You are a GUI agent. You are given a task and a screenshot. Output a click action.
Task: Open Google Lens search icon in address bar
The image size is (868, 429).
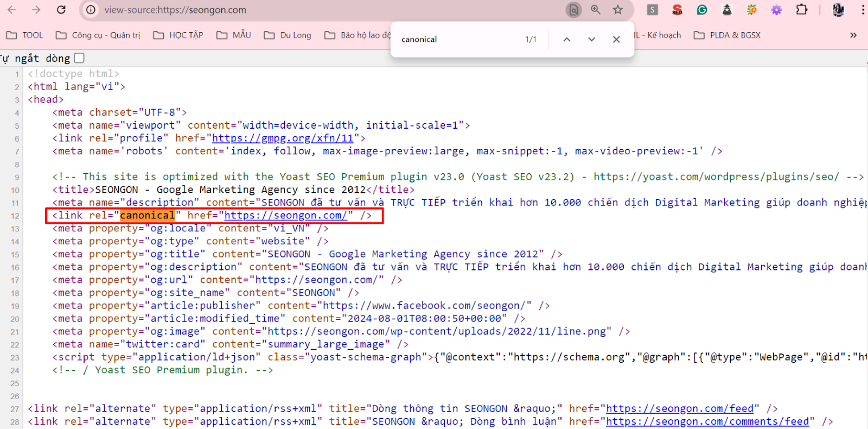573,10
